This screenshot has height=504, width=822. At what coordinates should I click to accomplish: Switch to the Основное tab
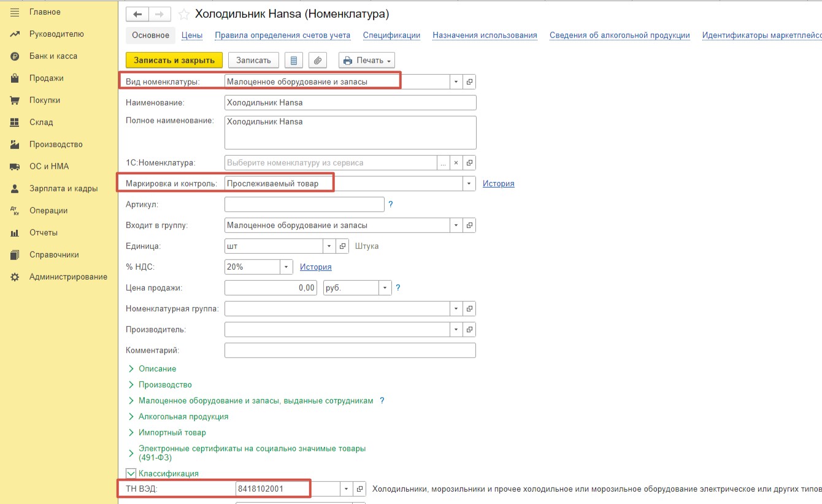(150, 35)
